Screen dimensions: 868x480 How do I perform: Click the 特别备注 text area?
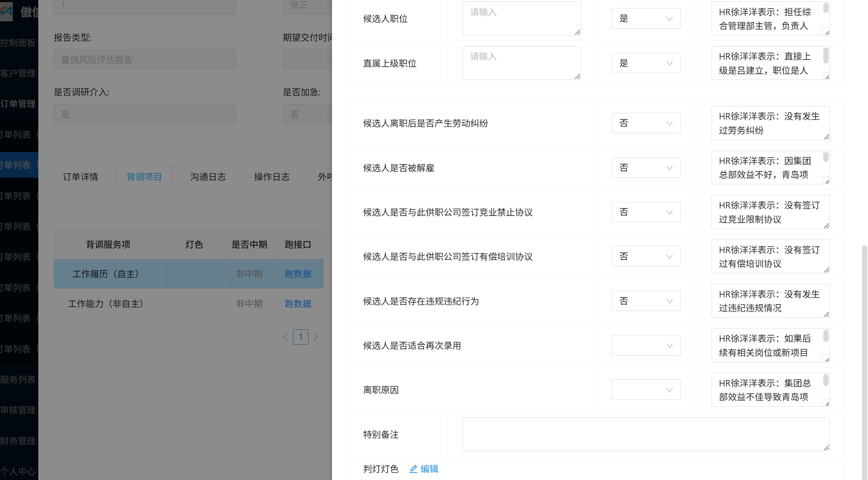point(646,434)
